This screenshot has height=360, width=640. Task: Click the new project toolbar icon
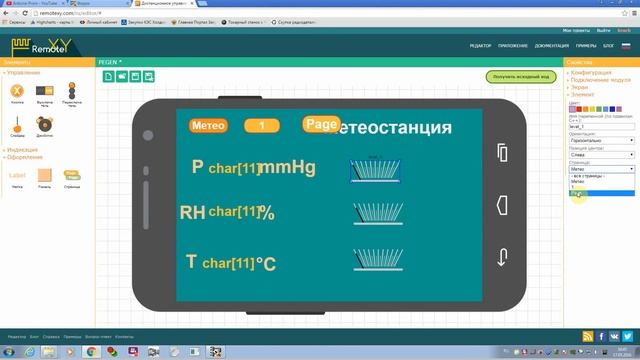(109, 76)
